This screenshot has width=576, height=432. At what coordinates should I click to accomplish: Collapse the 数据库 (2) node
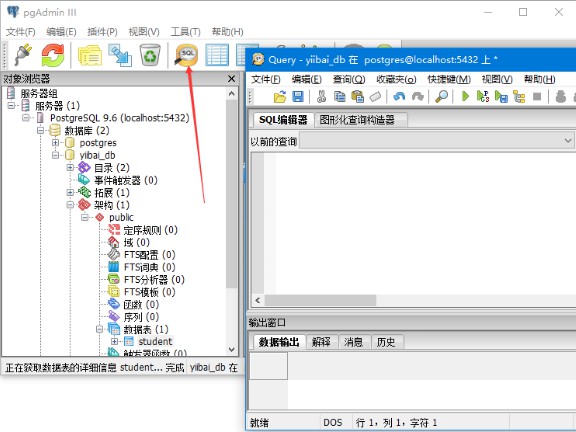40,130
